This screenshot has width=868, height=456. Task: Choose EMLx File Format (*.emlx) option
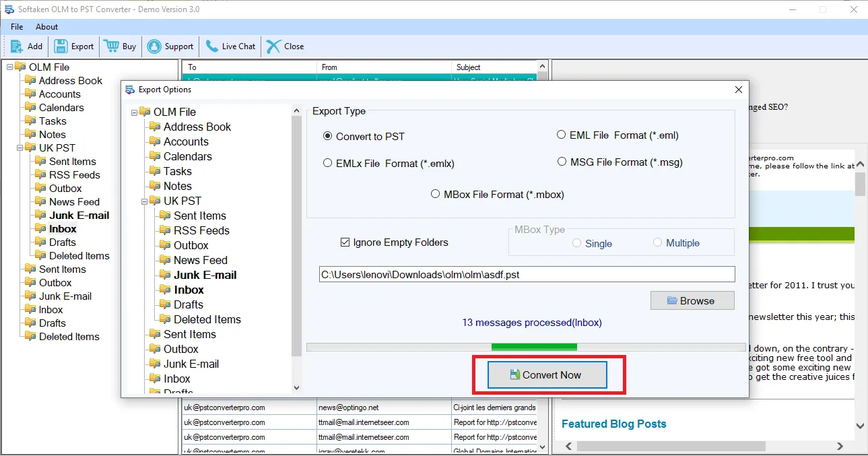tap(328, 163)
